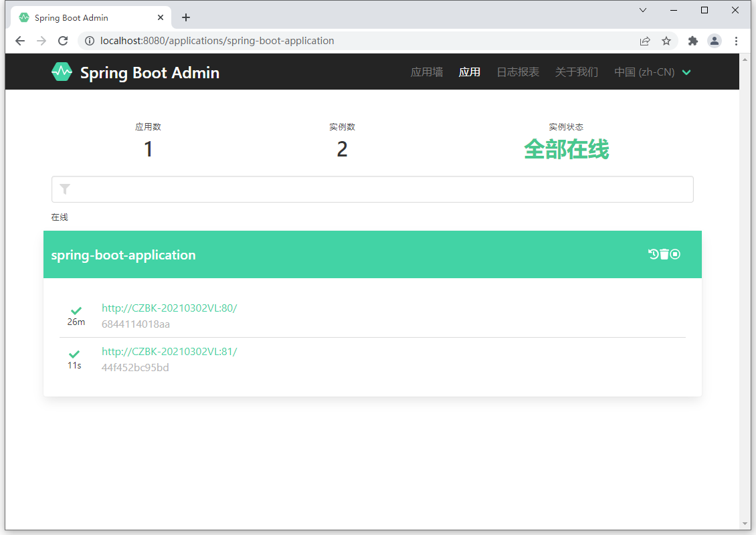
Task: Reload the page using the refresh button
Action: (63, 41)
